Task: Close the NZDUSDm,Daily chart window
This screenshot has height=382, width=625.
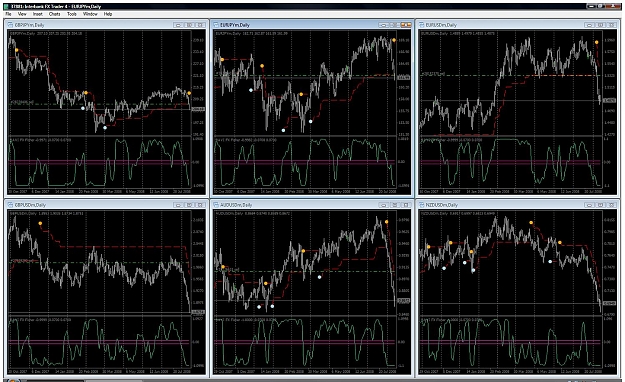Action: click(612, 205)
